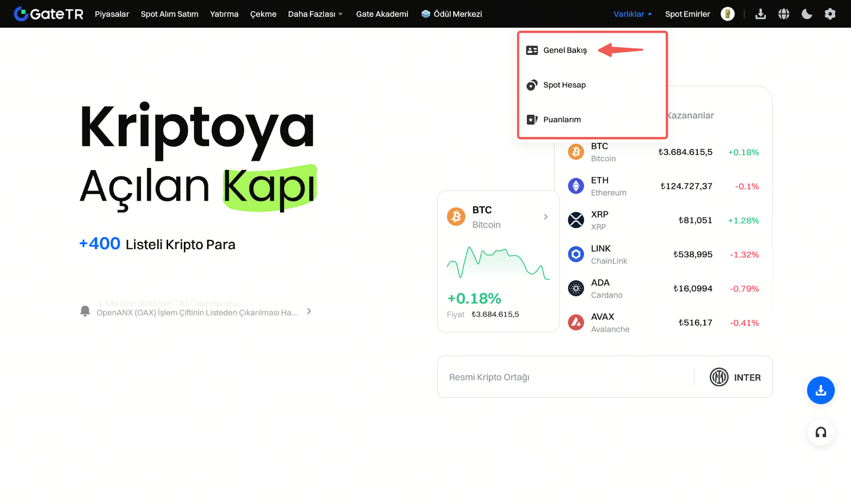The height and width of the screenshot is (504, 851).
Task: Toggle dark mode with the moon icon
Action: [x=807, y=14]
